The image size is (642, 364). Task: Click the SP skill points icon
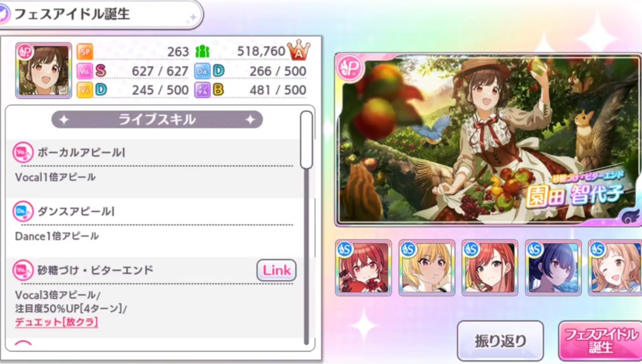(85, 51)
